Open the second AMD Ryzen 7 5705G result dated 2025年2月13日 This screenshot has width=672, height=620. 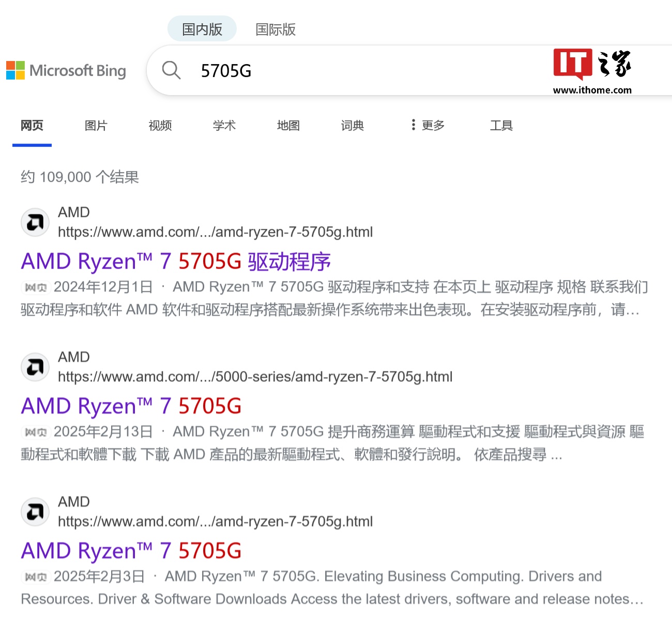coord(131,406)
